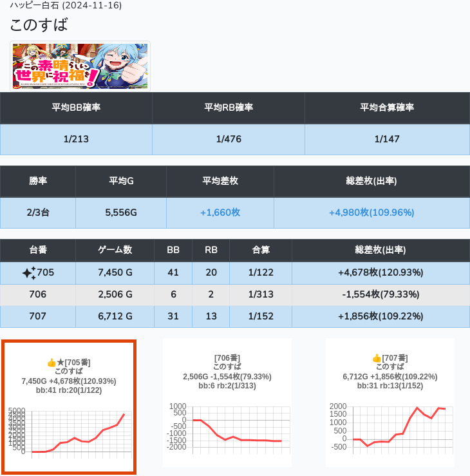Click the +4,980枚(109.96%) total value
Image resolution: width=470 pixels, height=476 pixels.
pos(371,213)
